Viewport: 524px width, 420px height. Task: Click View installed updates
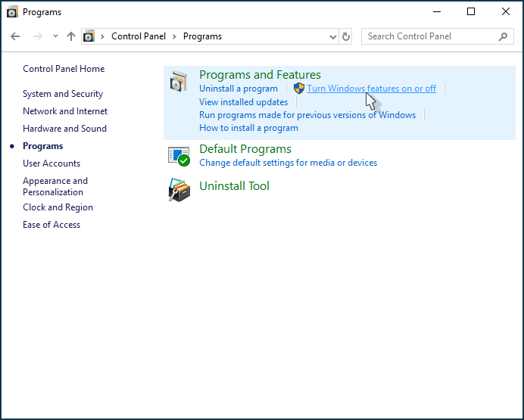243,102
